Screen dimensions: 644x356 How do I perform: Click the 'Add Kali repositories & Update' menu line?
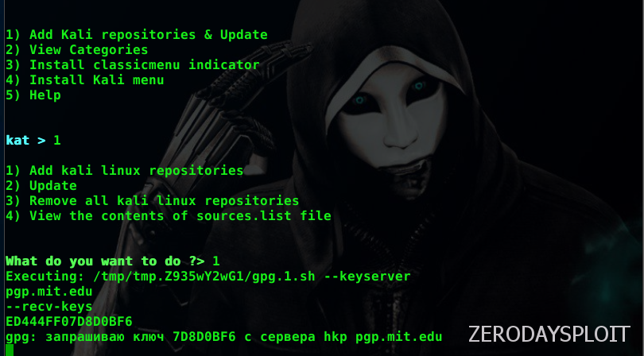coord(137,35)
